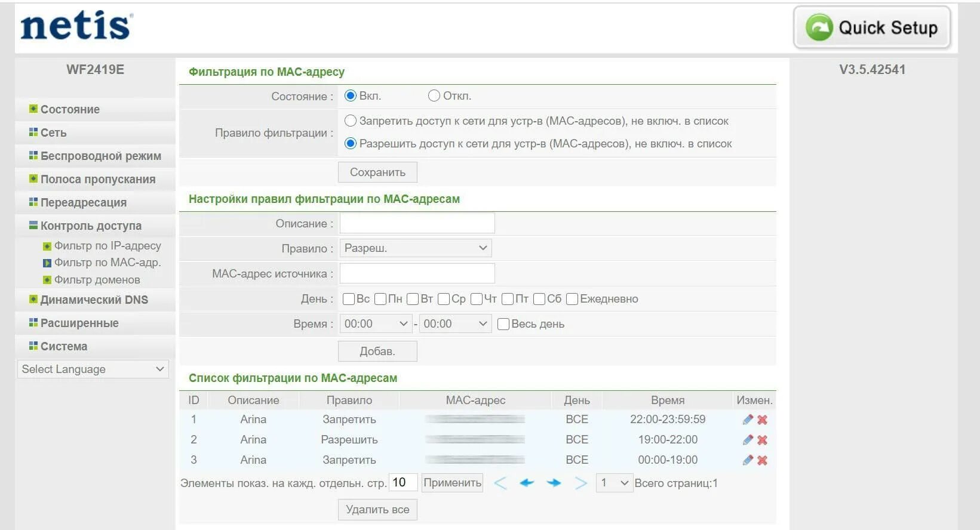This screenshot has width=980, height=530.
Task: Go to next page blue arrow
Action: click(x=554, y=483)
